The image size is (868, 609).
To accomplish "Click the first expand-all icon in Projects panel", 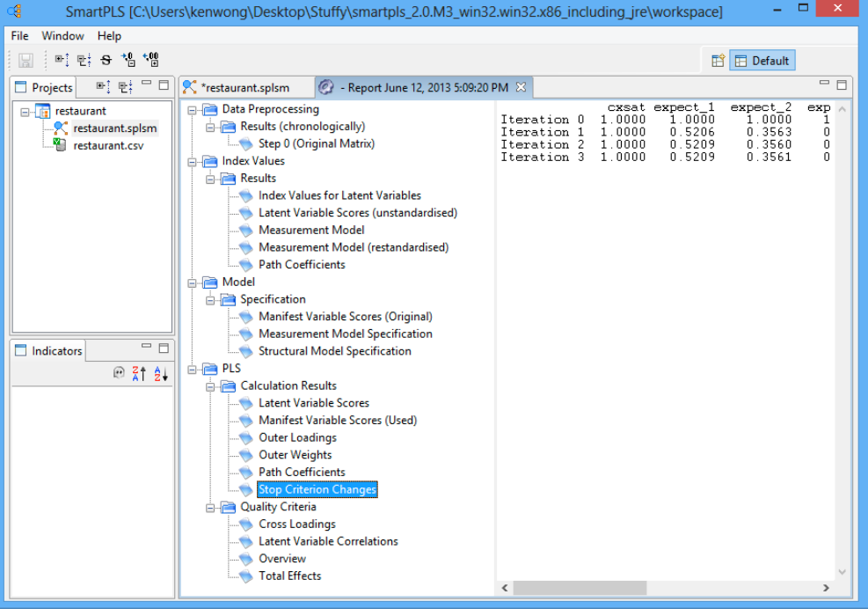I will [x=103, y=86].
